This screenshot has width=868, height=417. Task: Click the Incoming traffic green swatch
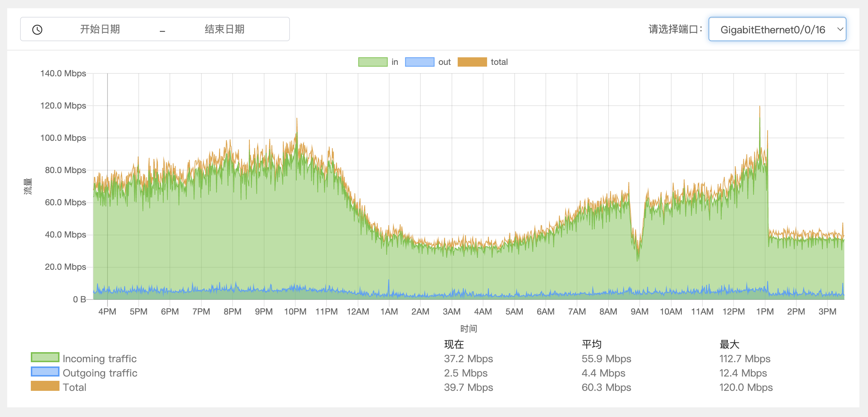tap(45, 358)
